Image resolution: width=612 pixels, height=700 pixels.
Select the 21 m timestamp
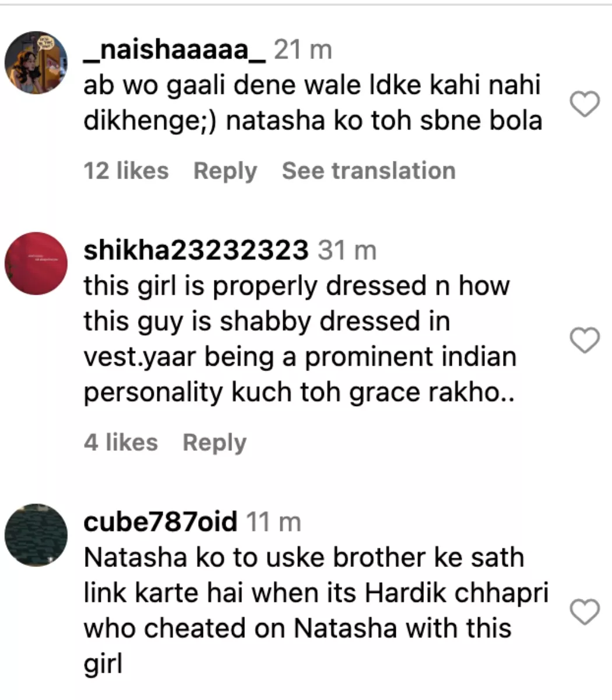303,51
